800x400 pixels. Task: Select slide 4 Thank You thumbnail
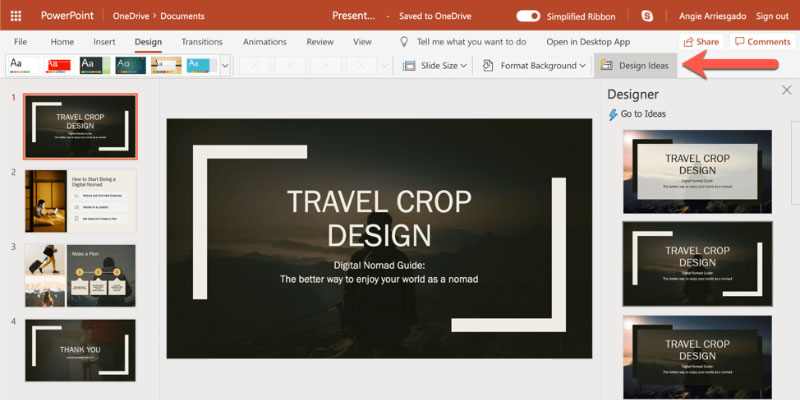coord(81,350)
